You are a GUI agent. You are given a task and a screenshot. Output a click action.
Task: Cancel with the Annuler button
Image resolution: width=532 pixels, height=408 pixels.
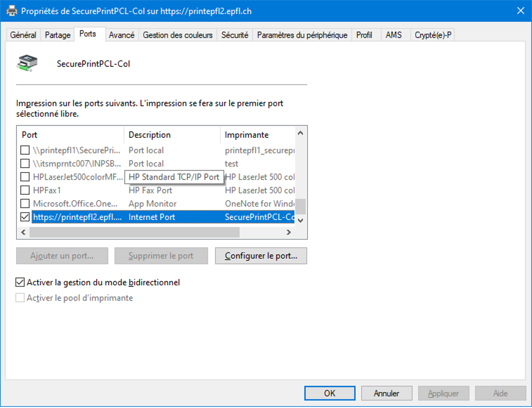click(x=387, y=393)
